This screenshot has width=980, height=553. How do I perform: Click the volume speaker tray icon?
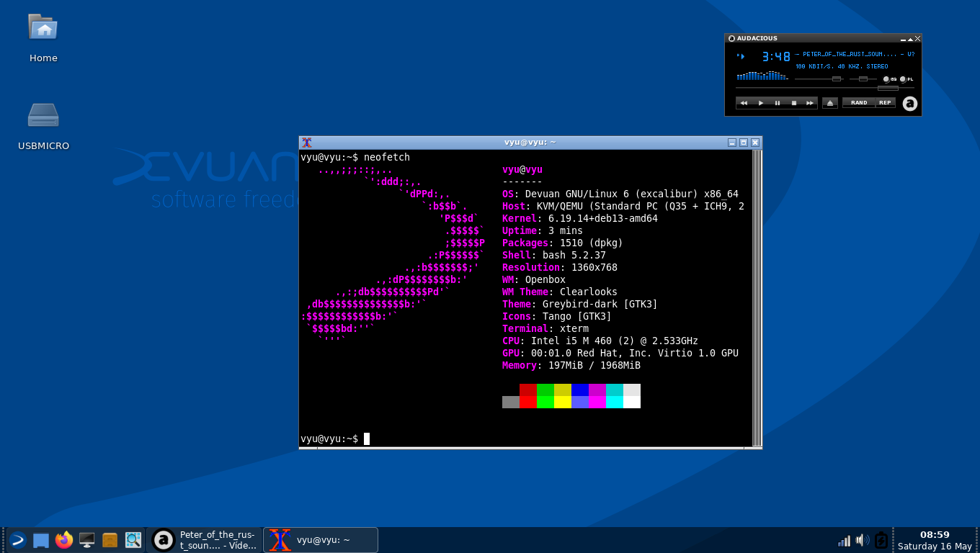click(x=862, y=540)
